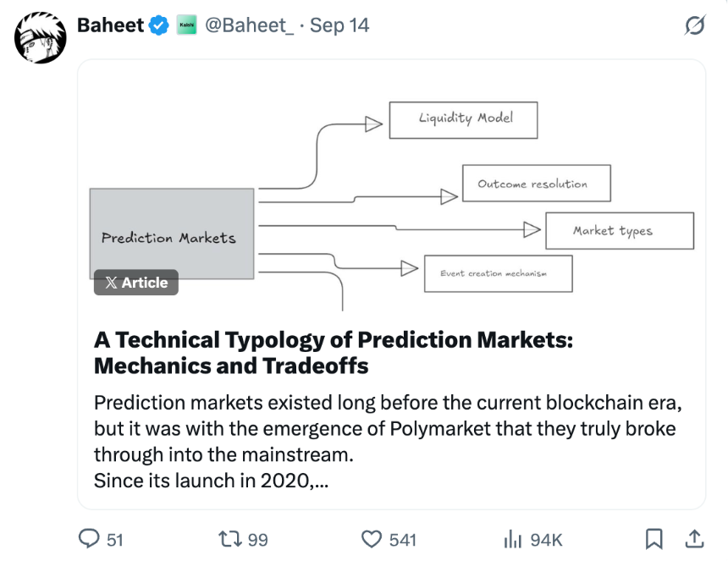This screenshot has width=728, height=561.
Task: Share the post via share icon
Action: [x=694, y=538]
